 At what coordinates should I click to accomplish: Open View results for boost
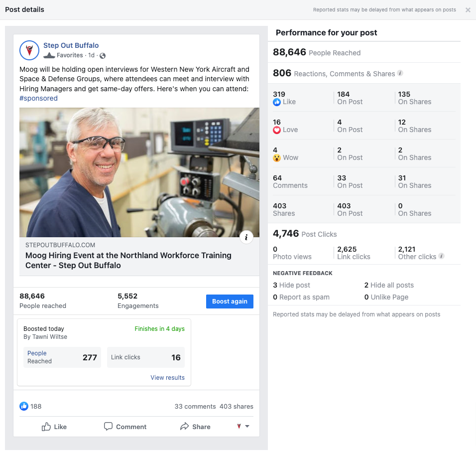(x=168, y=377)
